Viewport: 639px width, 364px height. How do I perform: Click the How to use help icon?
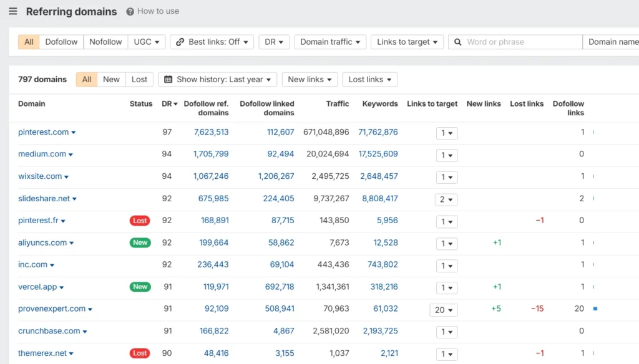click(x=130, y=11)
